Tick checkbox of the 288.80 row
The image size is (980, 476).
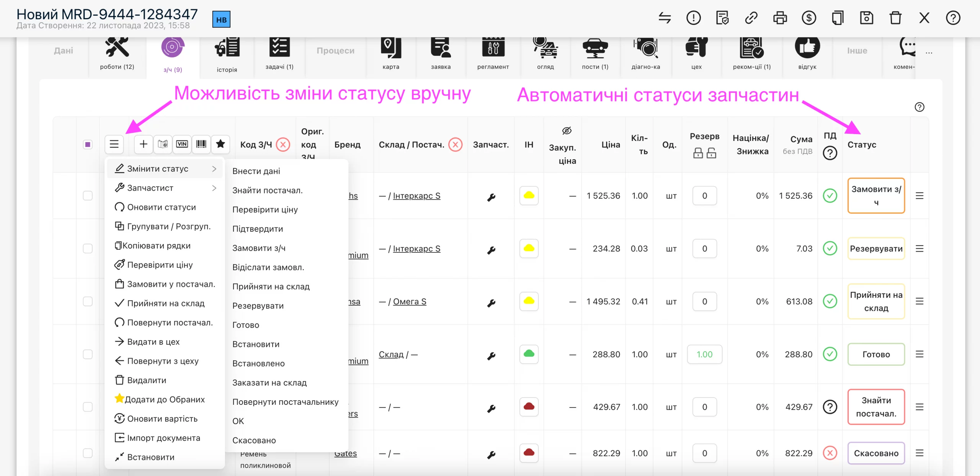(x=88, y=354)
